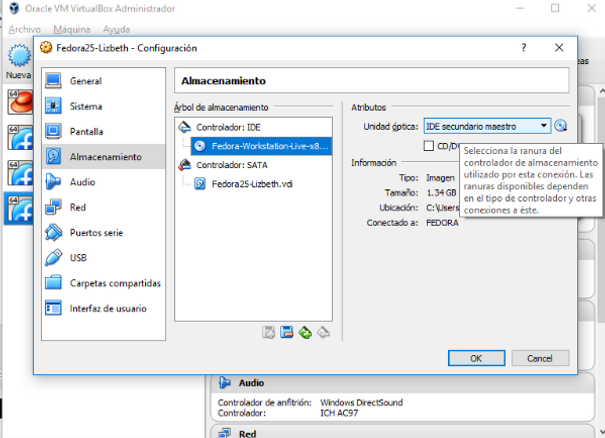Click the Red section header in details pane
Image resolution: width=605 pixels, height=438 pixels.
pyautogui.click(x=402, y=433)
